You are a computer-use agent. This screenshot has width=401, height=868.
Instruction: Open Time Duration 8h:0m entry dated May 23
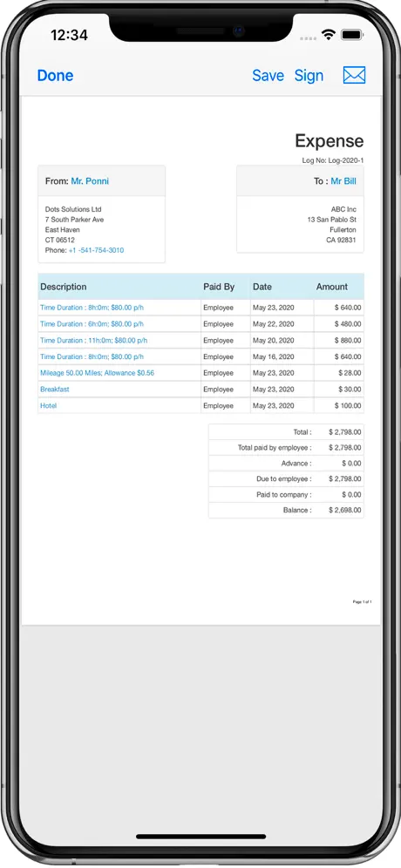tap(92, 308)
